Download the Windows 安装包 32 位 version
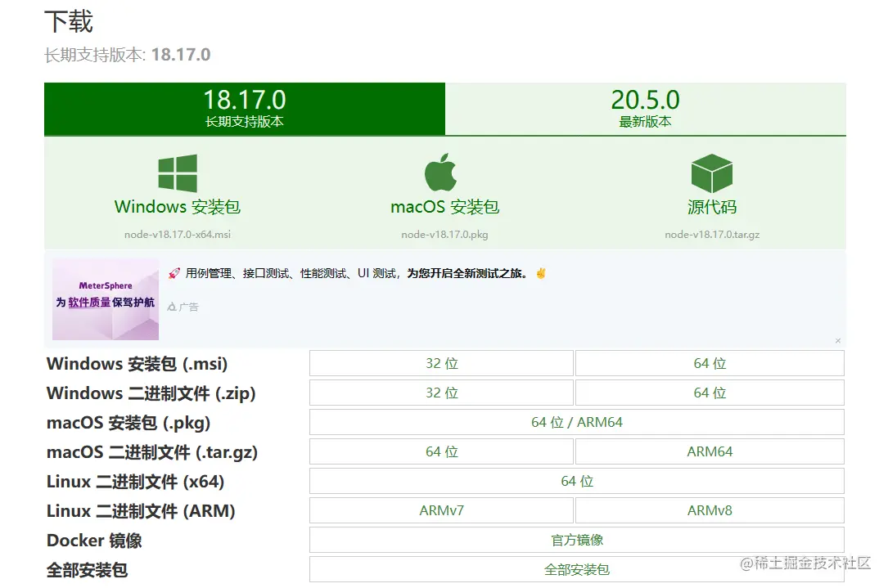This screenshot has width=888, height=588. click(441, 363)
